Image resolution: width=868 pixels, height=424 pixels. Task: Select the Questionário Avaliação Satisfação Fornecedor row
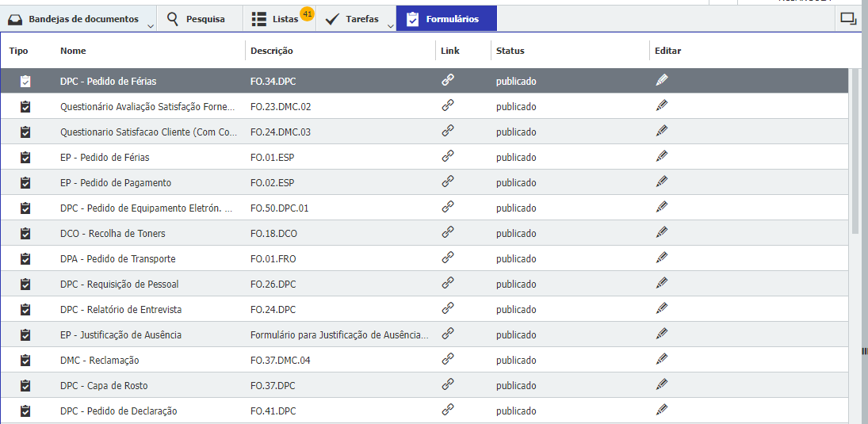pos(147,107)
